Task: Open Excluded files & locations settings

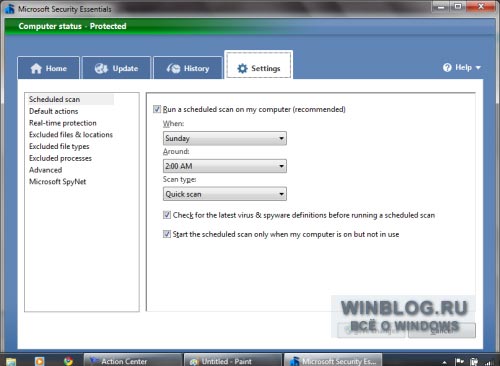Action: [71, 135]
